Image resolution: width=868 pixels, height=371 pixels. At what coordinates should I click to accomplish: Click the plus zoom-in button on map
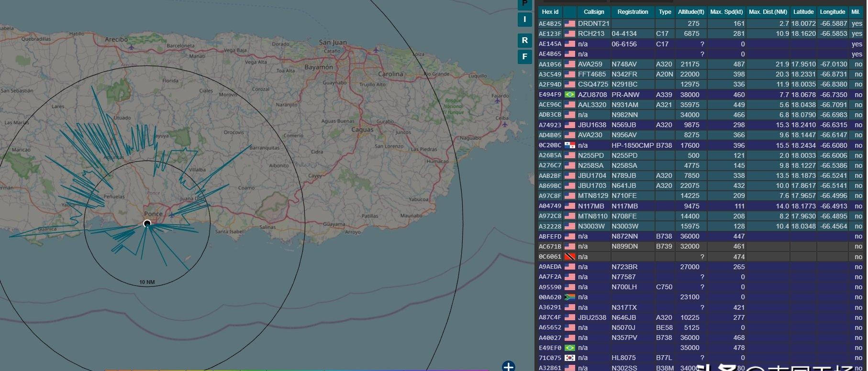pos(508,367)
